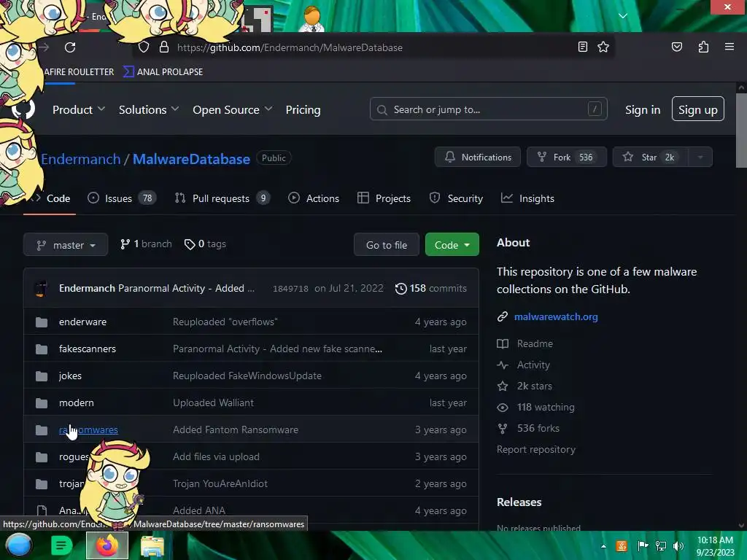747x560 pixels.
Task: Click the padlock site info icon
Action: 164,47
